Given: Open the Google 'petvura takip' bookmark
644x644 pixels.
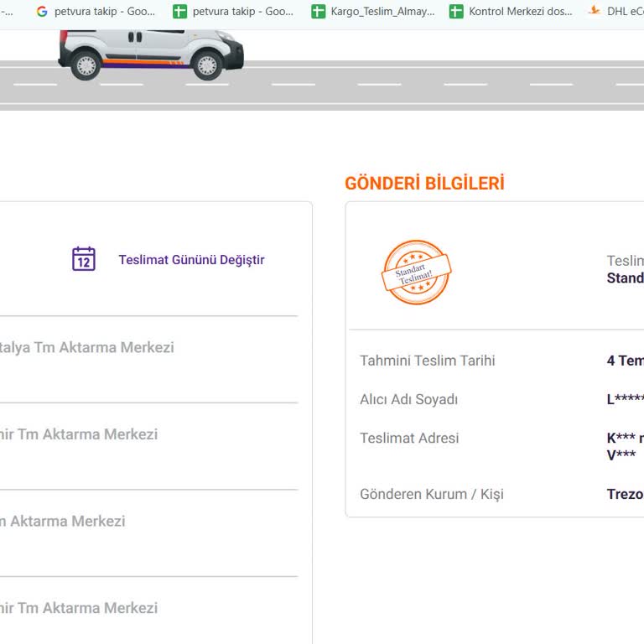Looking at the screenshot, I should click(96, 12).
